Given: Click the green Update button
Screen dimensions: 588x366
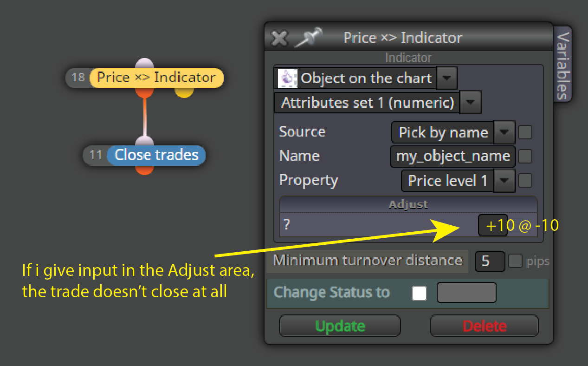Looking at the screenshot, I should pos(340,326).
